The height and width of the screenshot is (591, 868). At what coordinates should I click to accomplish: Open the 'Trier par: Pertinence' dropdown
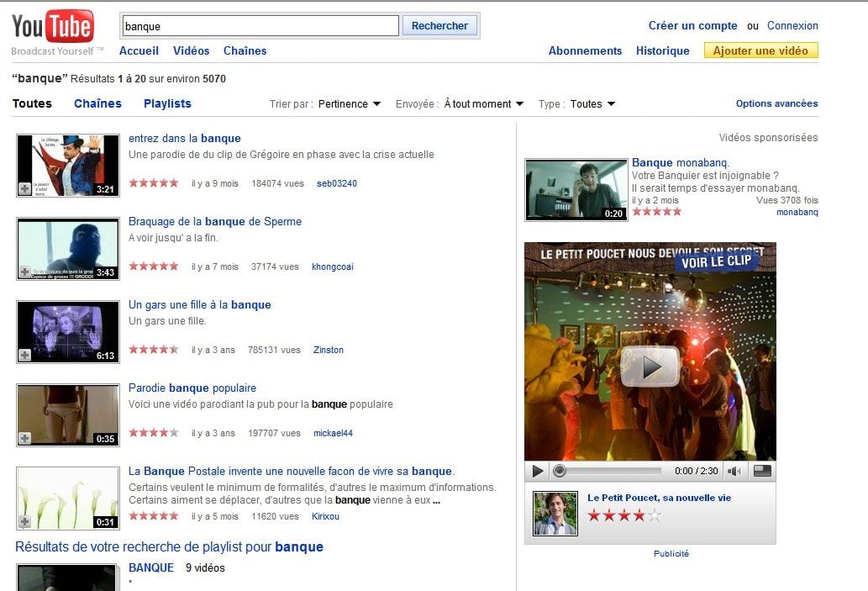349,104
